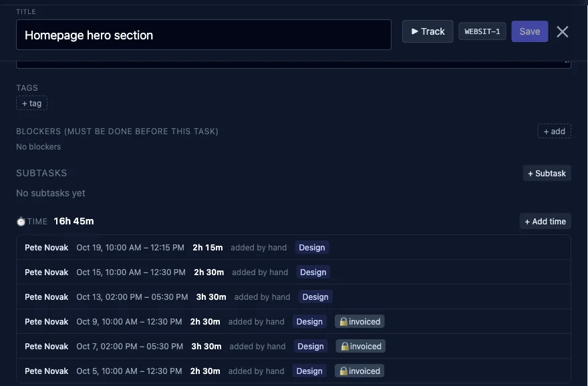Click Pete Novak name on the Oct 5 row
The width and height of the screenshot is (588, 386).
pyautogui.click(x=47, y=371)
